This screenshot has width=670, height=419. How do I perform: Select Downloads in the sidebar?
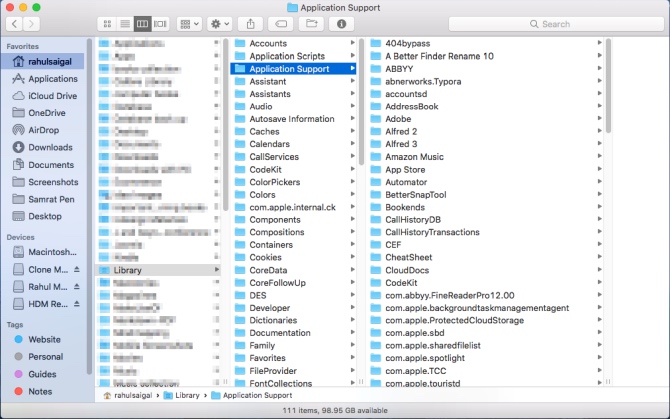[x=50, y=147]
